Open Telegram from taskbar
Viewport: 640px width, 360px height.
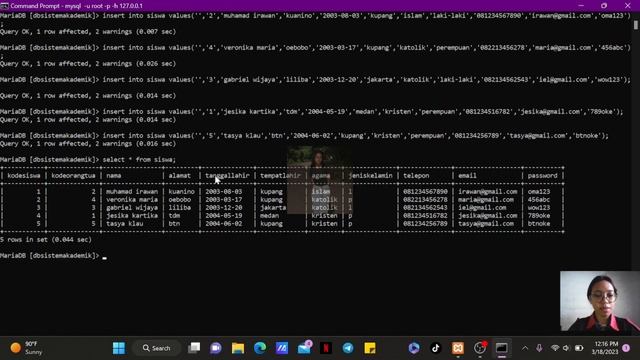coord(348,348)
